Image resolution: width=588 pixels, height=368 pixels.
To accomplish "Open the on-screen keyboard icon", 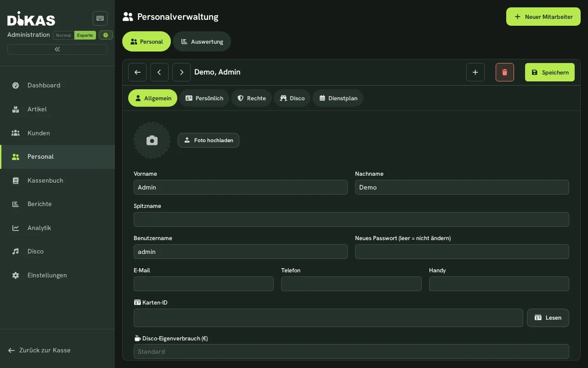I will [100, 18].
